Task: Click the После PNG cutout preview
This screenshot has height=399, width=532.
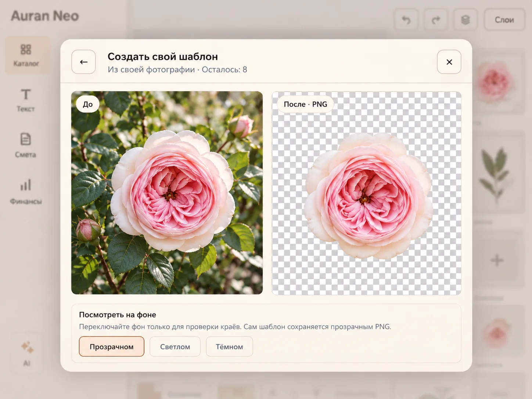Action: 366,193
